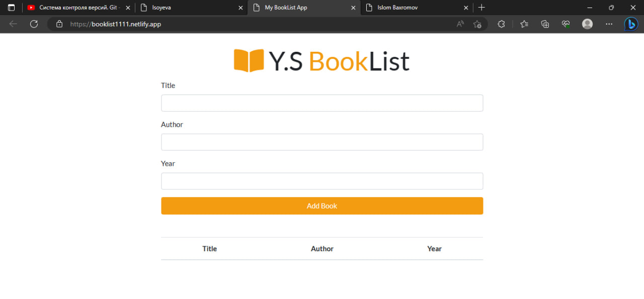
Task: View site information lock icon
Action: click(59, 24)
